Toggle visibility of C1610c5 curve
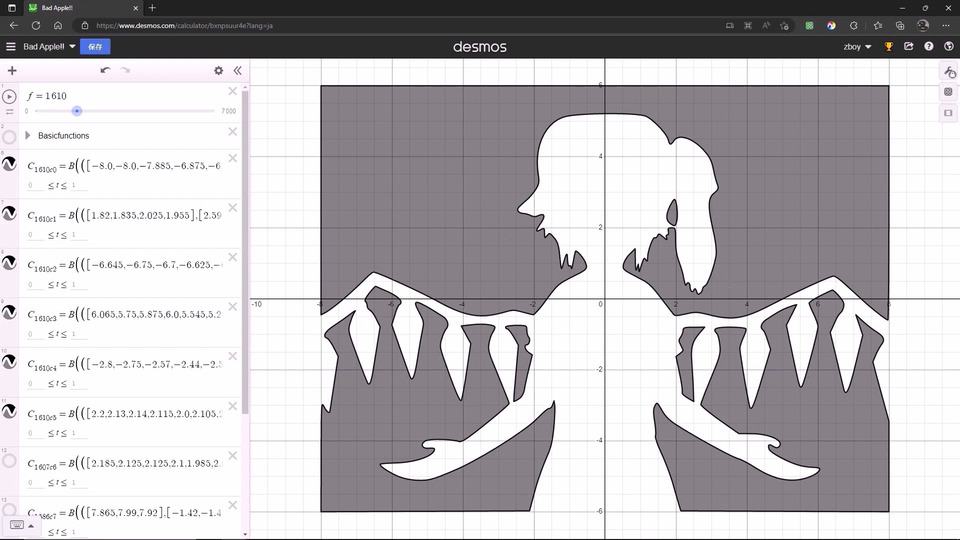Screen dimensions: 960x540 pos(9,411)
